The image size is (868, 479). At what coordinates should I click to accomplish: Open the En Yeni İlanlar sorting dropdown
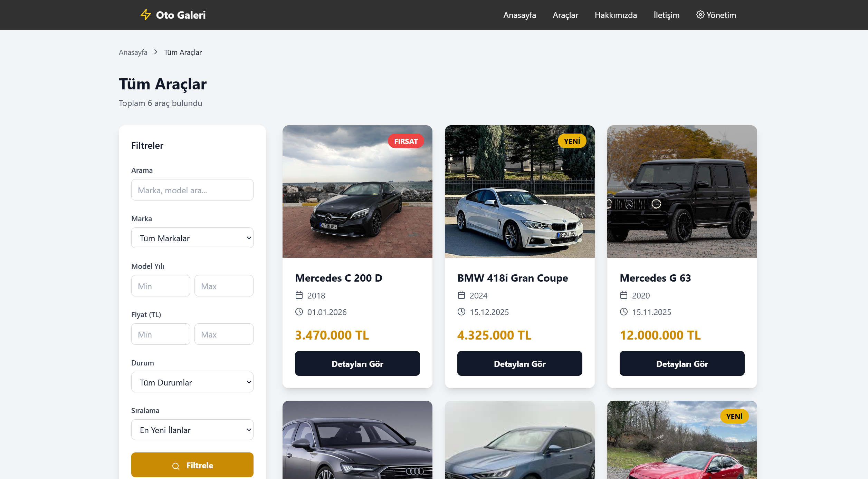192,430
